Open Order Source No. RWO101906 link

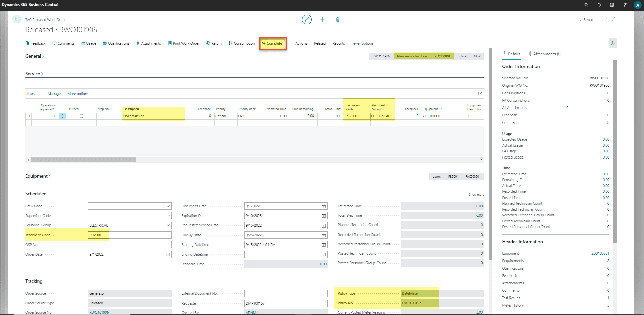tap(99, 312)
